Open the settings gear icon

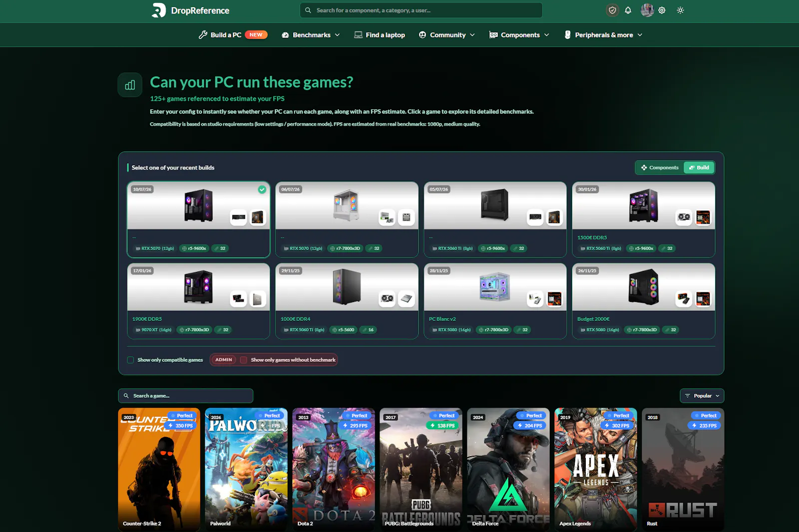pos(662,10)
